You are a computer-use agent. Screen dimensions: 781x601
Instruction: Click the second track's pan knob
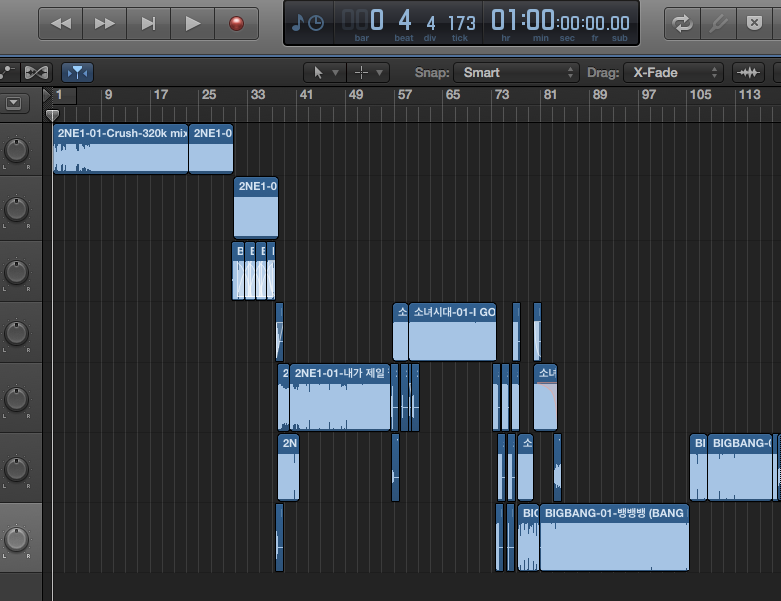(16, 209)
